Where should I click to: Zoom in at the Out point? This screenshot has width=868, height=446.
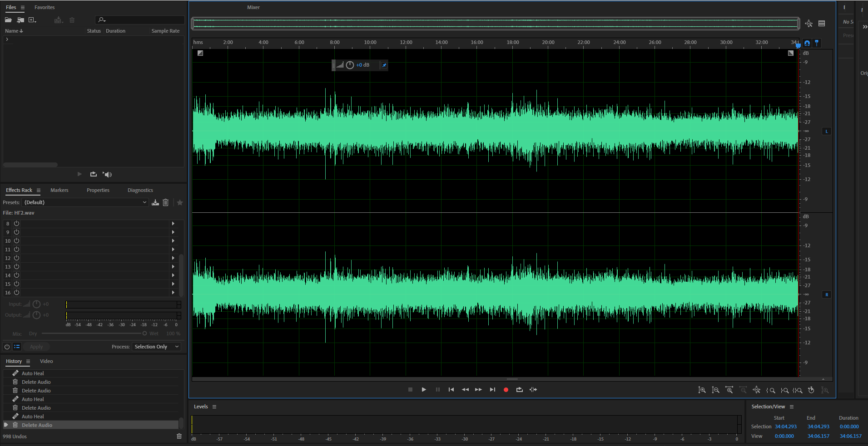click(x=784, y=390)
